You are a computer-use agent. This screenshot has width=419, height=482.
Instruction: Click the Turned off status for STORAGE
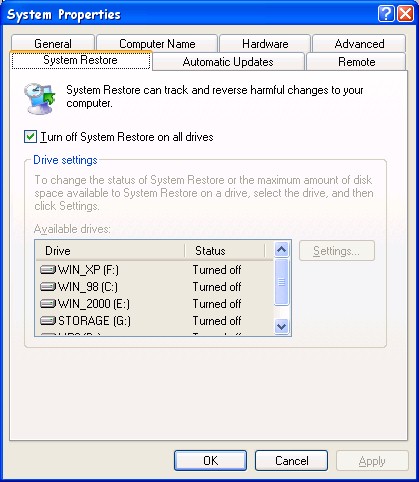pos(217,320)
